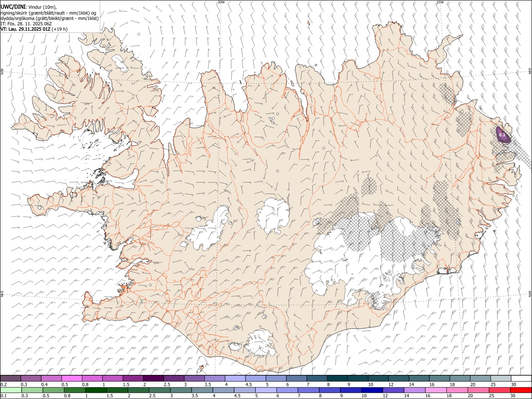Click the '4.5' value on upper legend scale
Viewport: 532px width, 399px height.
[249, 384]
